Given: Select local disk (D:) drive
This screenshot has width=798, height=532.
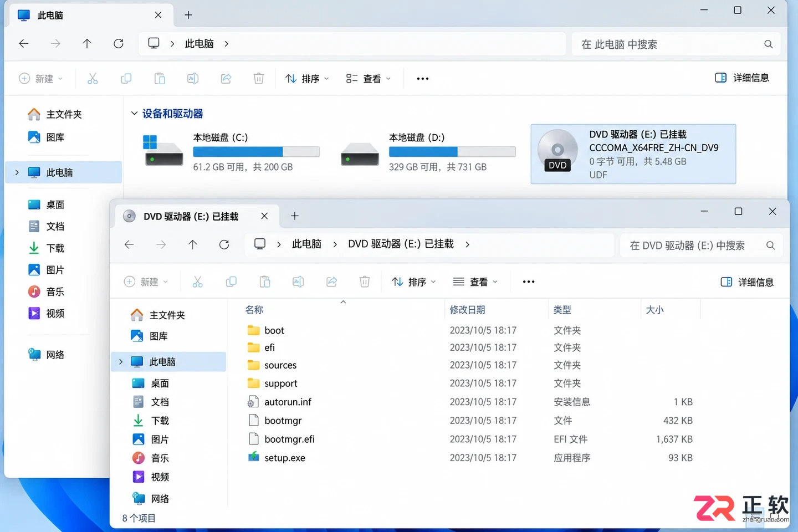Looking at the screenshot, I should click(427, 152).
